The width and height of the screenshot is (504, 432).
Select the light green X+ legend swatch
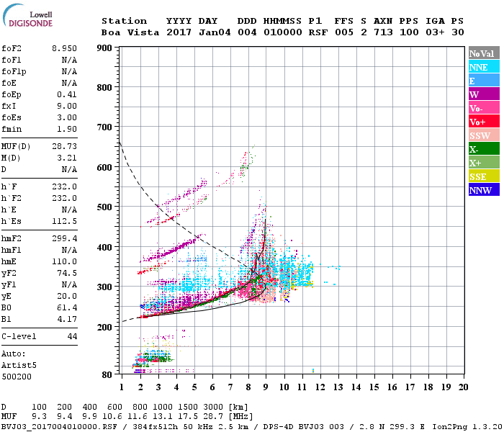[484, 163]
